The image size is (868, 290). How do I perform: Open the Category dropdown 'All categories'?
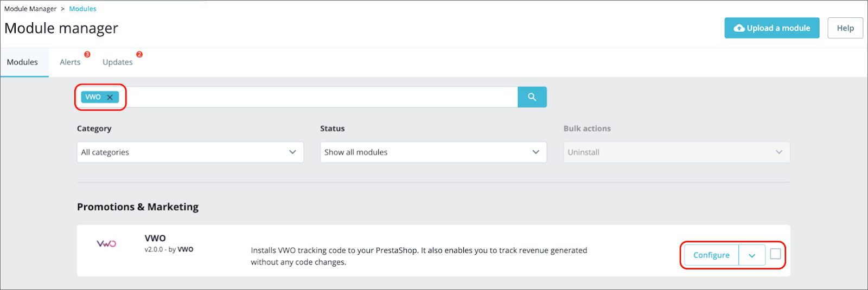coord(190,152)
